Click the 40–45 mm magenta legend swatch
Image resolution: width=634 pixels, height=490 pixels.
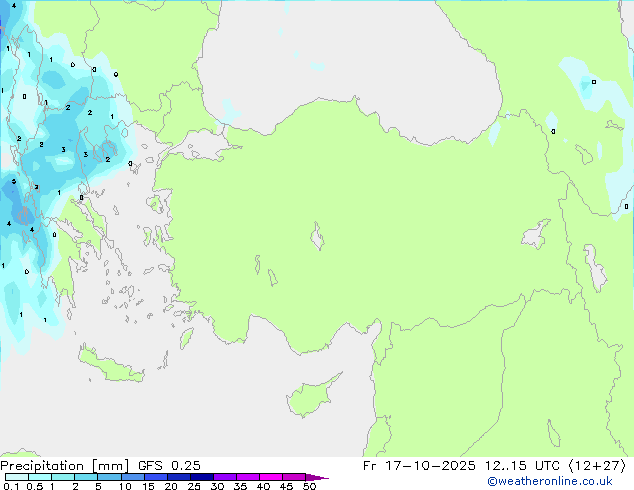click(x=271, y=477)
